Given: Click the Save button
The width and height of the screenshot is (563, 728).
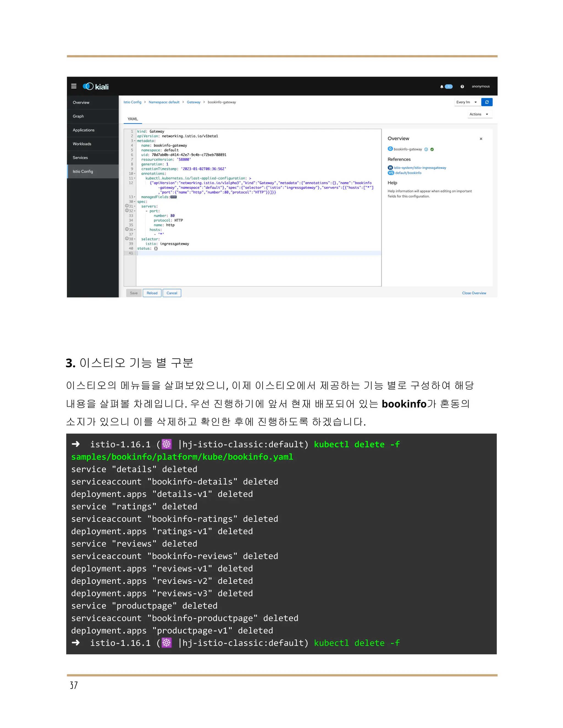Looking at the screenshot, I should [134, 293].
